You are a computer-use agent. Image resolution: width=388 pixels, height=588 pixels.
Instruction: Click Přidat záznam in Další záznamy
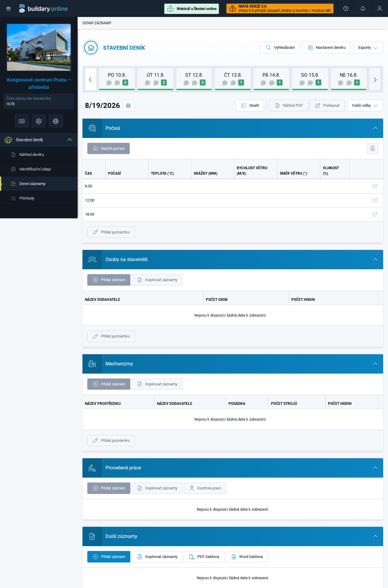[109, 557]
